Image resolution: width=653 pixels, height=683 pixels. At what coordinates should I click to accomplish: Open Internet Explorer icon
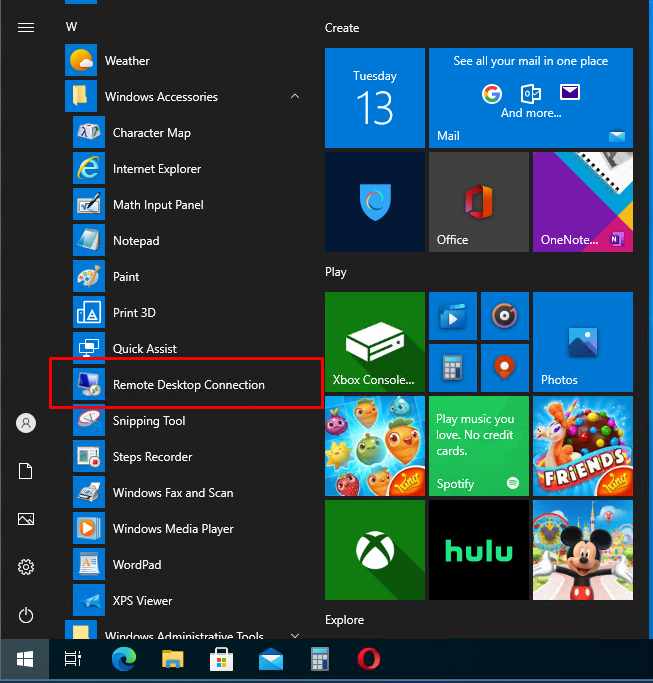click(x=89, y=168)
